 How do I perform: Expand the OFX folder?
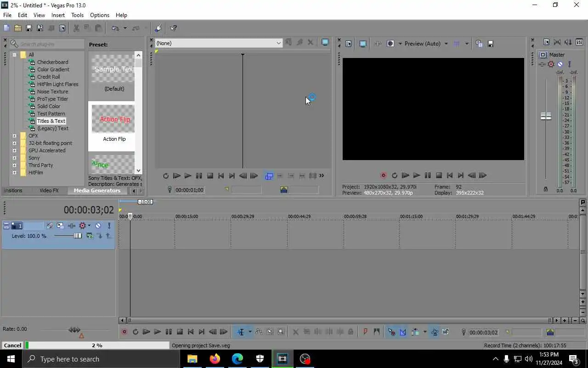[x=14, y=136]
